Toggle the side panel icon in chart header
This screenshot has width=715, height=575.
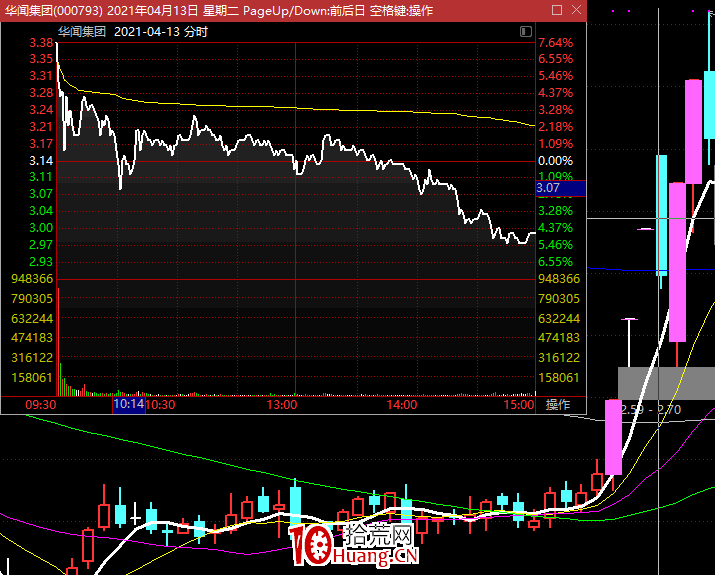pyautogui.click(x=526, y=31)
